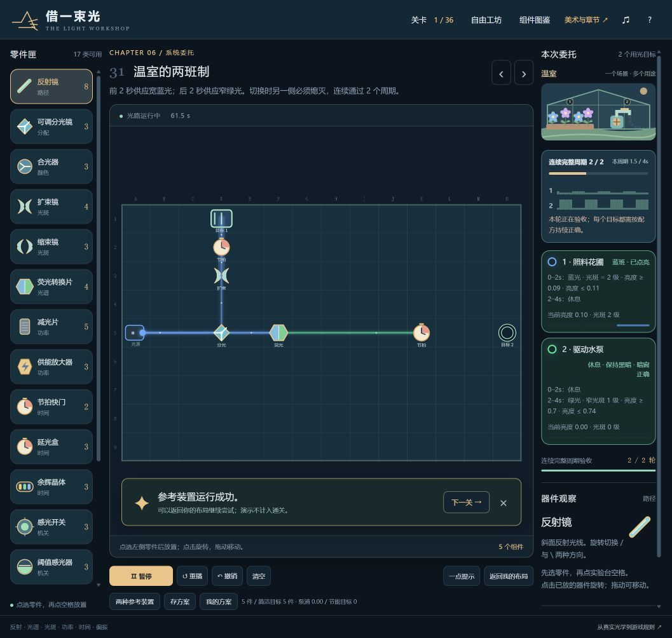Open 两种参考装置
The width and height of the screenshot is (672, 638).
pyautogui.click(x=135, y=602)
